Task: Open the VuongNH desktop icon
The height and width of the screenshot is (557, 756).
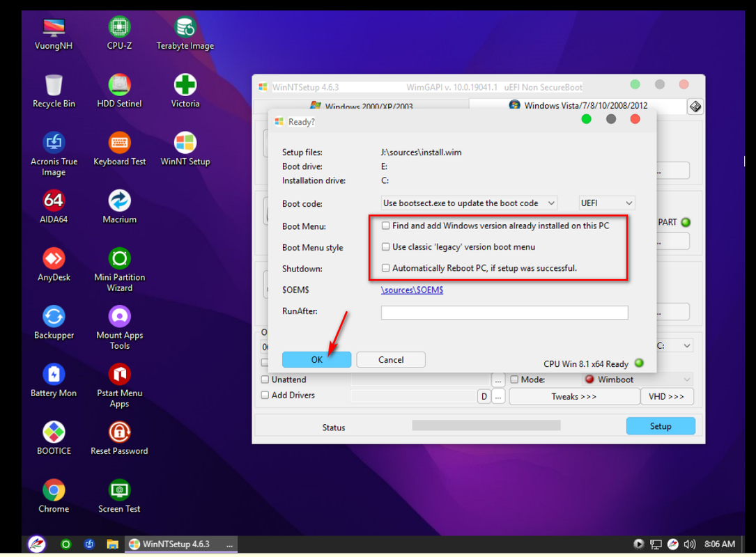Action: tap(54, 33)
